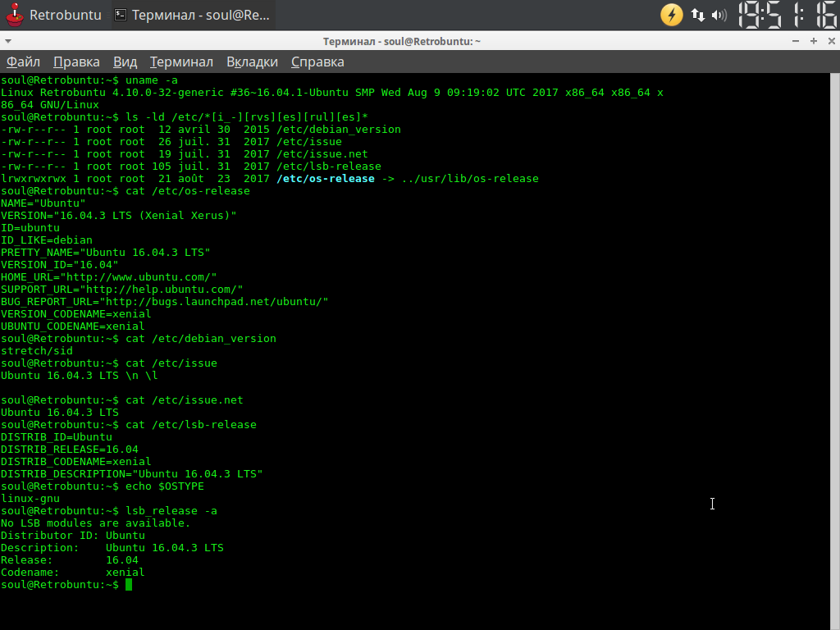Open the Файл menu
840x630 pixels.
pyautogui.click(x=23, y=62)
